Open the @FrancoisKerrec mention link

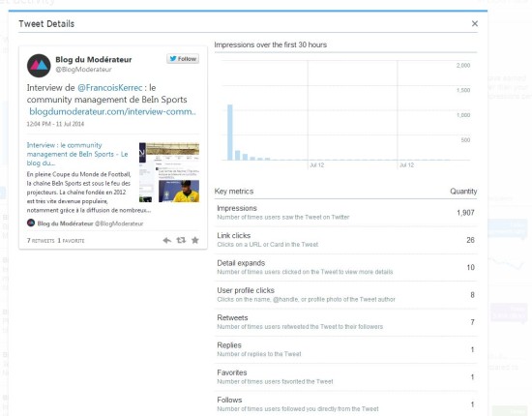pyautogui.click(x=110, y=88)
